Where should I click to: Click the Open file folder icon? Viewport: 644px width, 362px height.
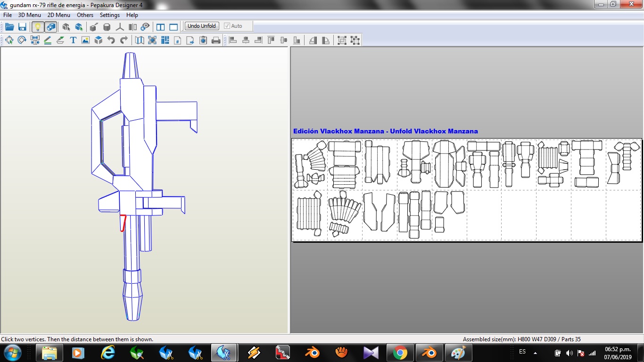[9, 27]
